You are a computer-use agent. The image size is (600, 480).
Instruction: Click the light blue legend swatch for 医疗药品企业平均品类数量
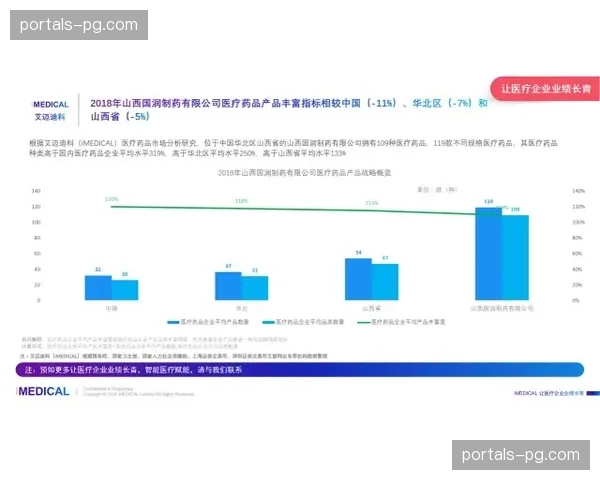pos(269,322)
